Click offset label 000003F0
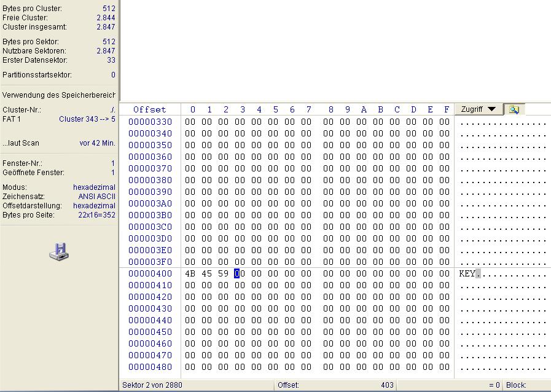 click(150, 262)
